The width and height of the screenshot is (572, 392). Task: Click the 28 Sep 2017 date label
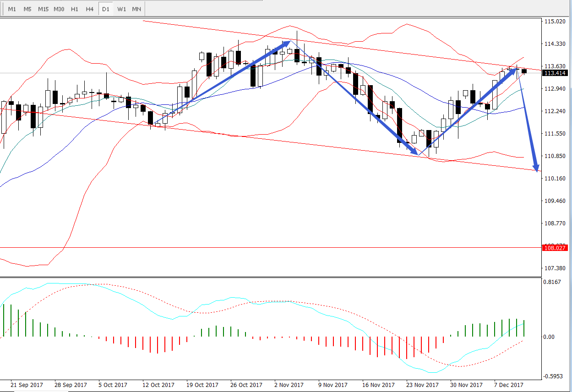[x=70, y=385]
